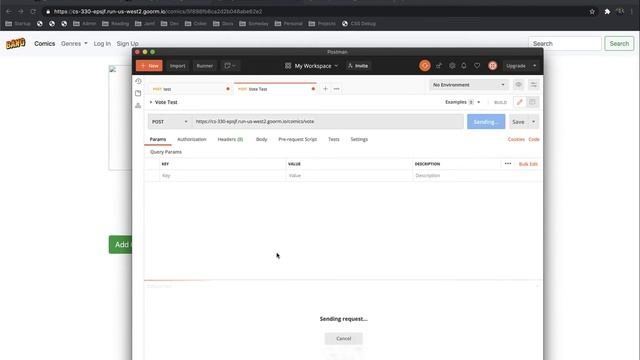Open the Authorization tab

(191, 139)
